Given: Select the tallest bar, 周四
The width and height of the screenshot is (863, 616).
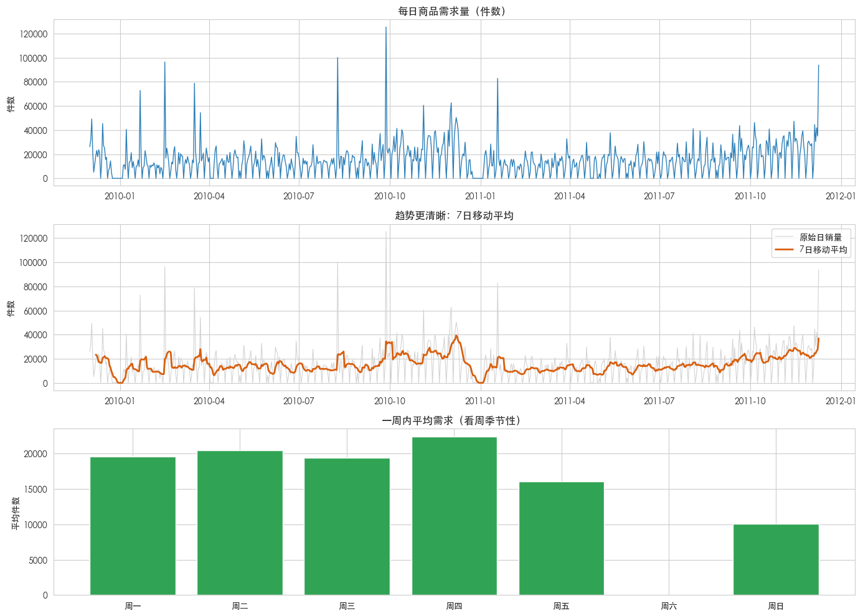Looking at the screenshot, I should click(x=455, y=516).
